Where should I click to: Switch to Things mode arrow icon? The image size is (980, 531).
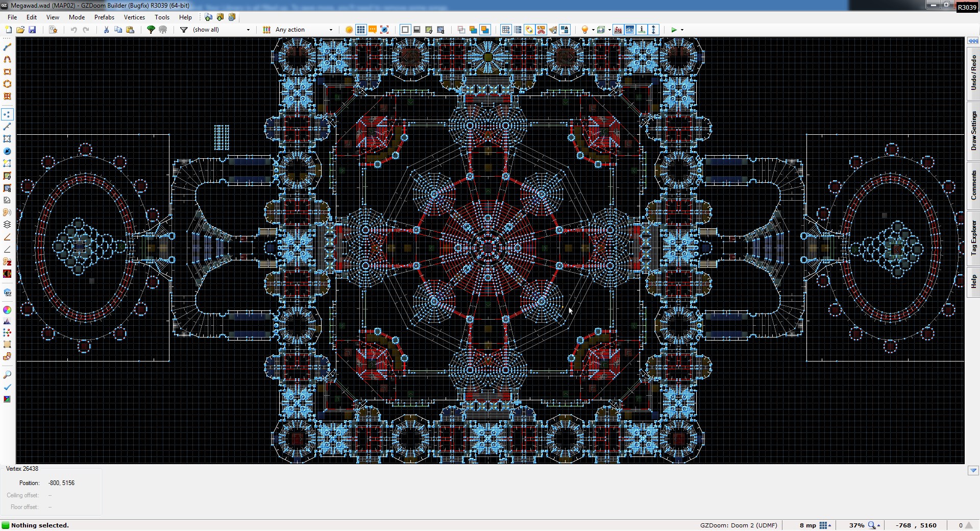(7, 151)
